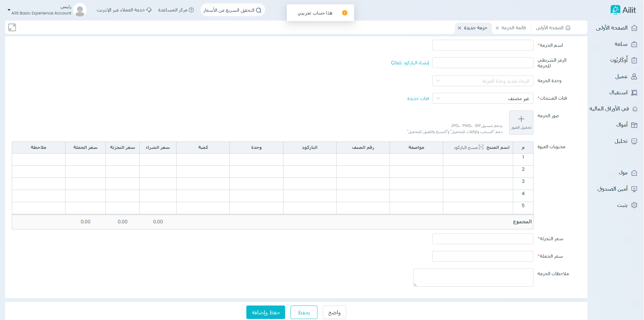Open the عميل customer sidebar icon
Screen dimensions: 644x320
(634, 76)
